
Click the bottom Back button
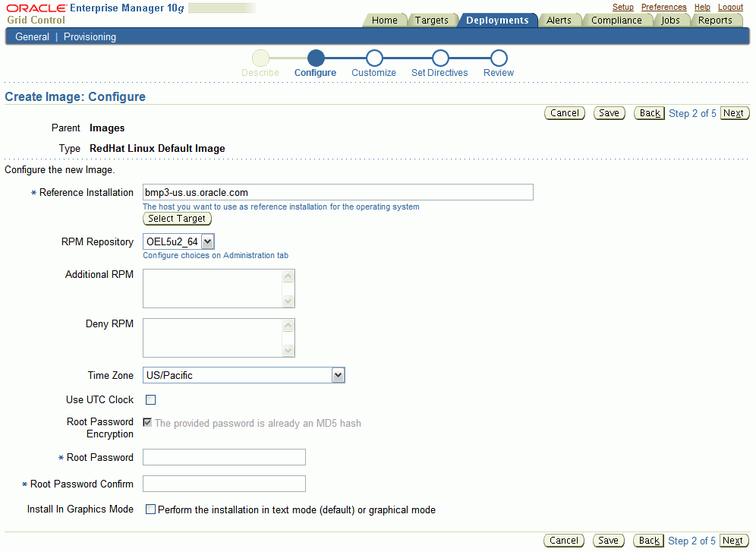[x=648, y=541]
